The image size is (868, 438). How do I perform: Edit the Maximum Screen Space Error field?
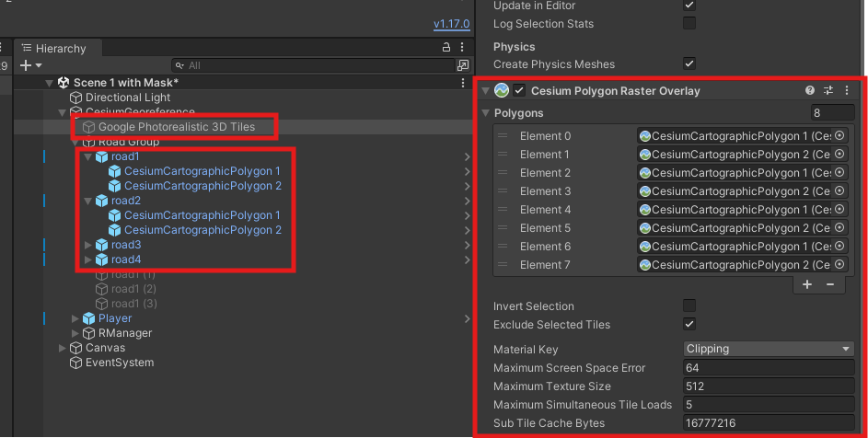[x=769, y=368]
